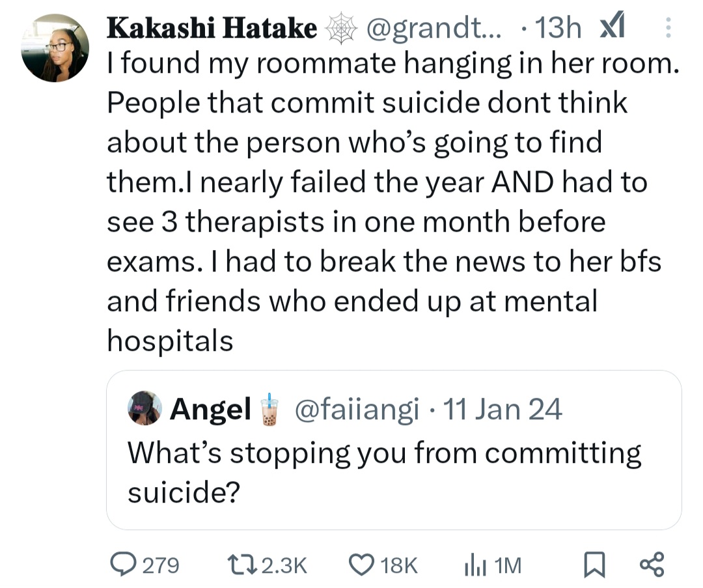The image size is (703, 588).
Task: Open the @faiiangi handle
Action: [x=357, y=410]
